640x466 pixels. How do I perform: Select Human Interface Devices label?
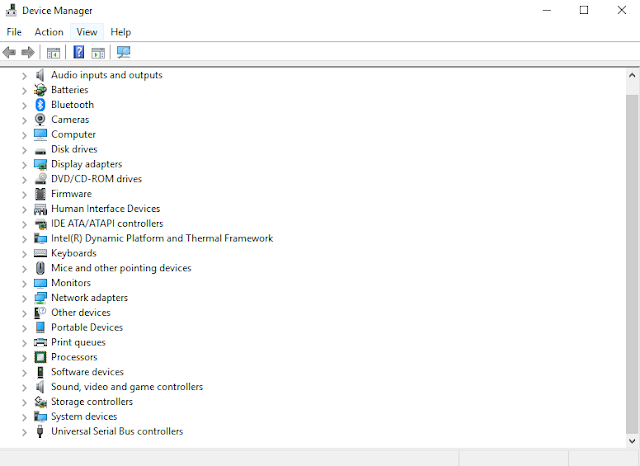click(x=105, y=209)
